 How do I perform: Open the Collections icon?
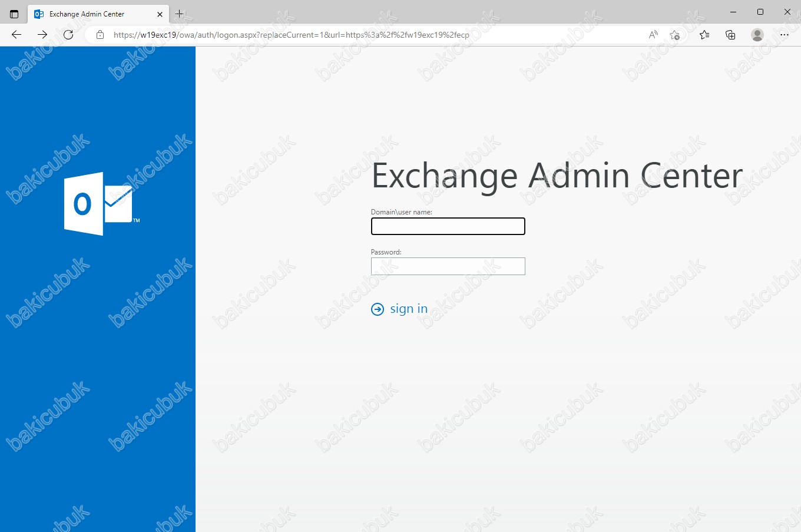pyautogui.click(x=730, y=35)
